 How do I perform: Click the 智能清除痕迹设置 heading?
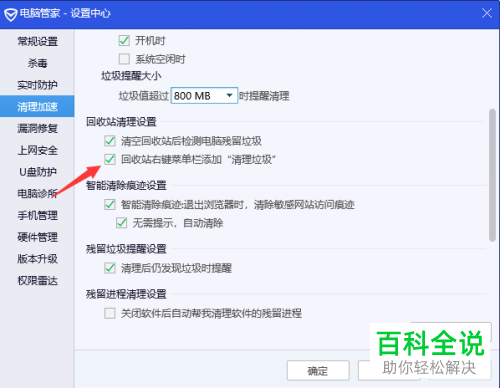point(126,185)
